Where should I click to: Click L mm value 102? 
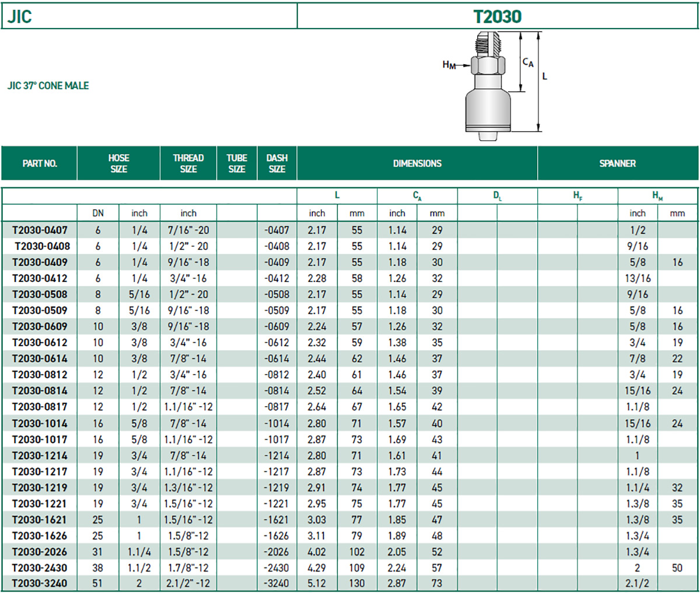pyautogui.click(x=357, y=552)
